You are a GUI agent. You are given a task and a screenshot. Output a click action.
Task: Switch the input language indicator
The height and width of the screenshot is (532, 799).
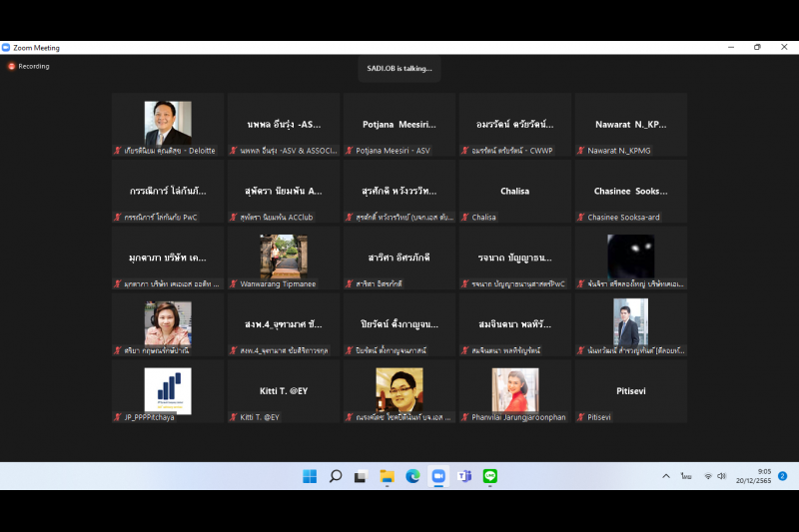[x=686, y=476]
